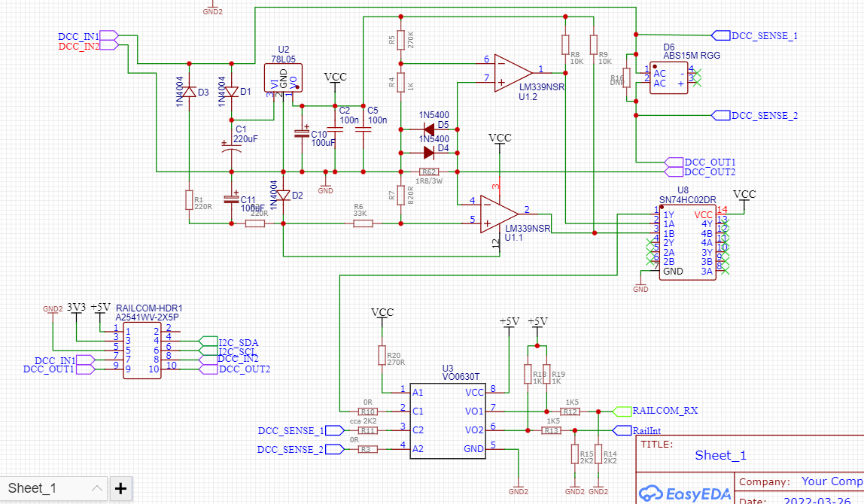
Task: Click the 'cca 2K2' annotation text
Action: [363, 421]
